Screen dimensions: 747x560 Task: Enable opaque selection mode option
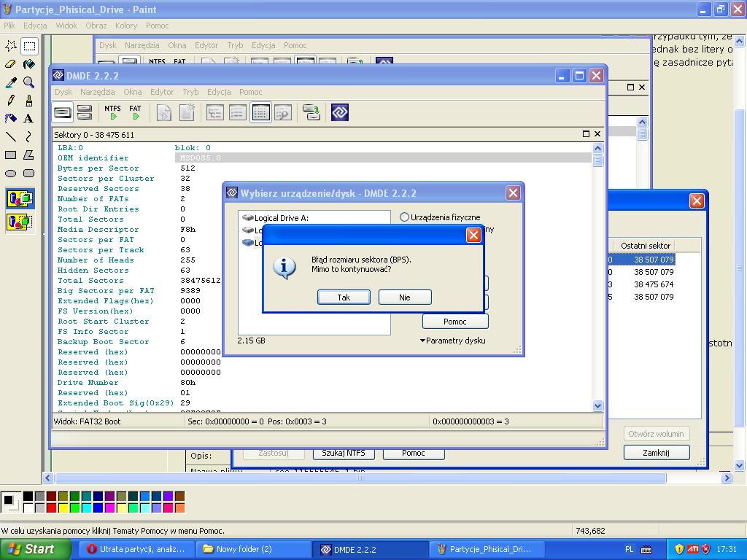tap(20, 198)
